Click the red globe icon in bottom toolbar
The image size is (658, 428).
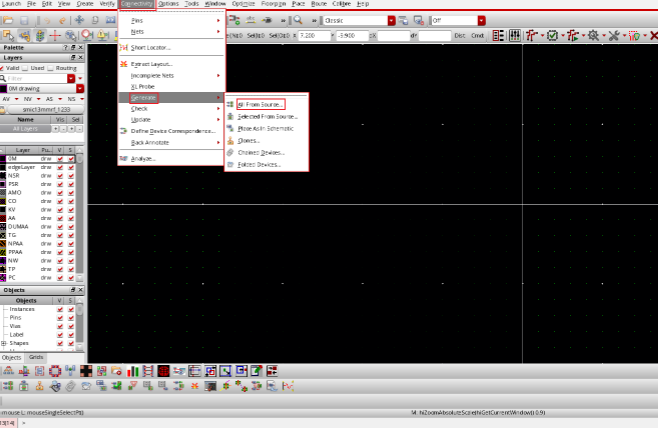[162, 371]
